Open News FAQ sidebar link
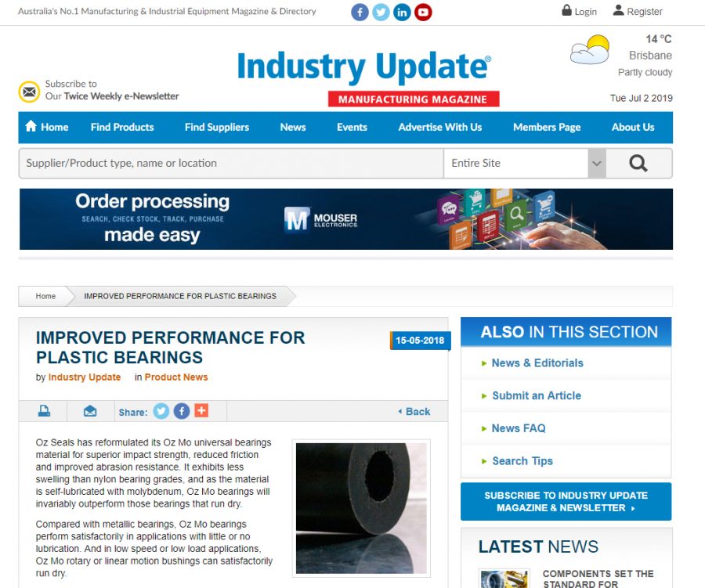The image size is (705, 588). [x=519, y=428]
